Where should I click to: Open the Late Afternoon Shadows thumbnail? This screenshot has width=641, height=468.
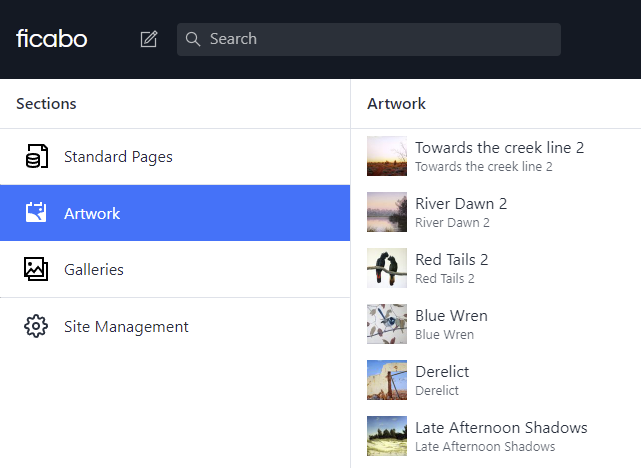387,436
